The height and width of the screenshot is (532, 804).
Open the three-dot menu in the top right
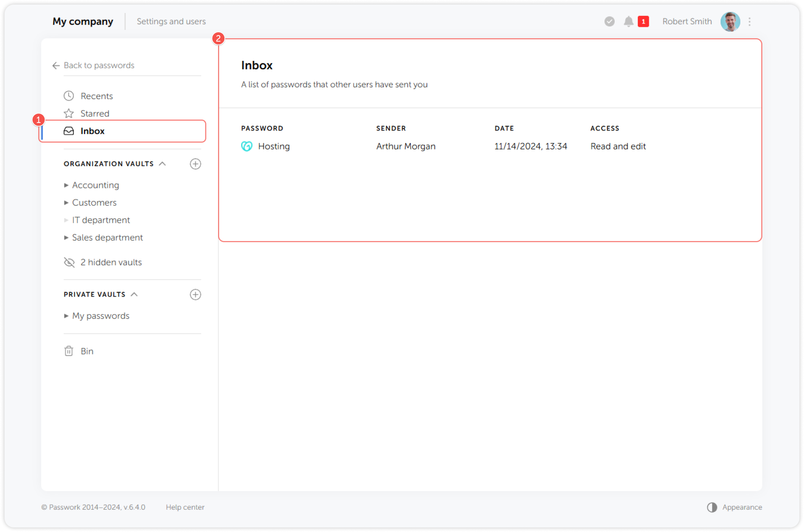pos(750,22)
